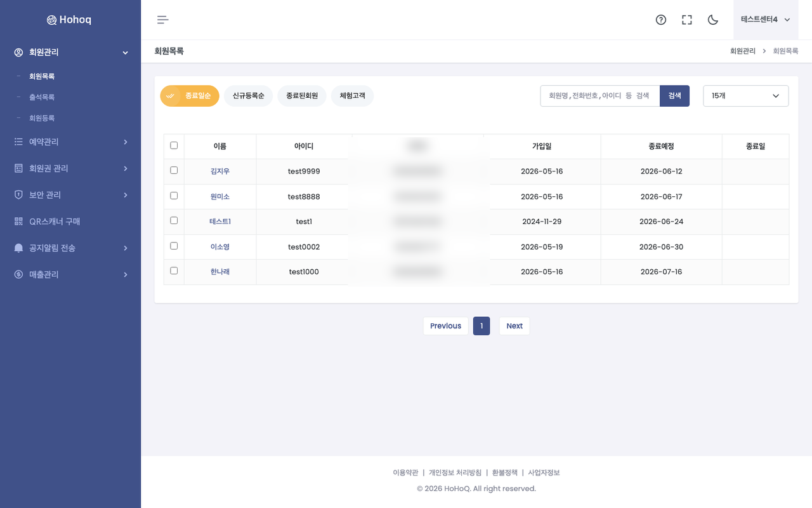Viewport: 812px width, 508px height.
Task: Click the 가입일 column header
Action: pyautogui.click(x=542, y=146)
